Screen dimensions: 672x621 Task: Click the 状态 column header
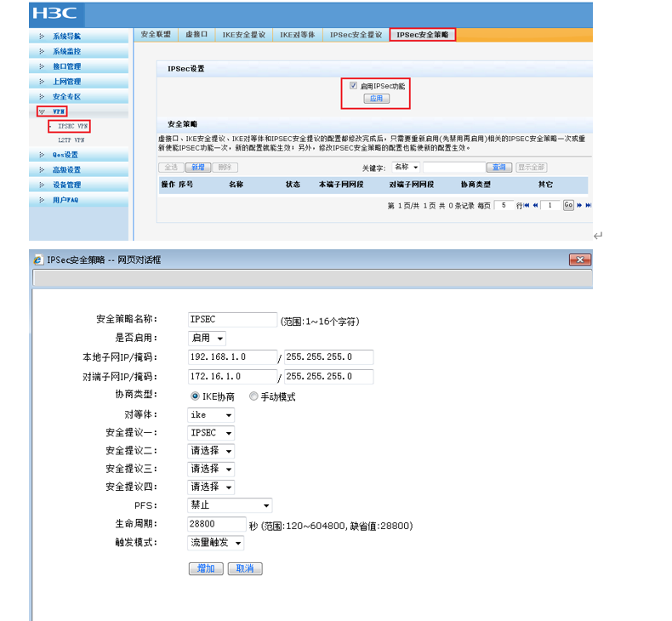(293, 185)
